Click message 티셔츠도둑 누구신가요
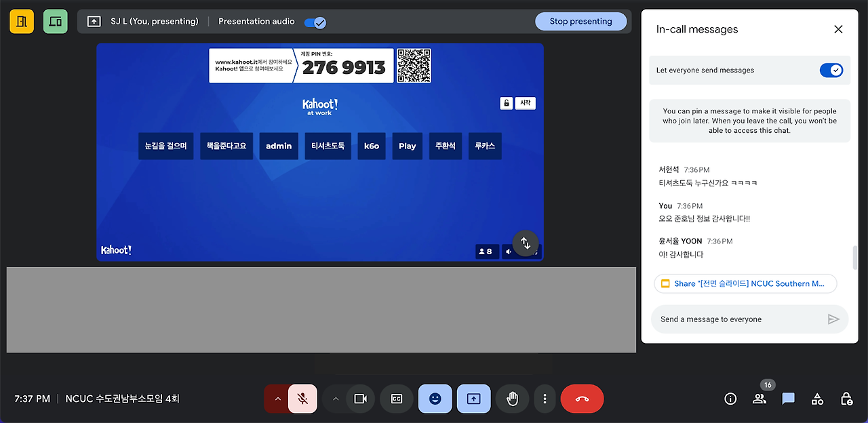Screen dimensions: 868x423 708,183
